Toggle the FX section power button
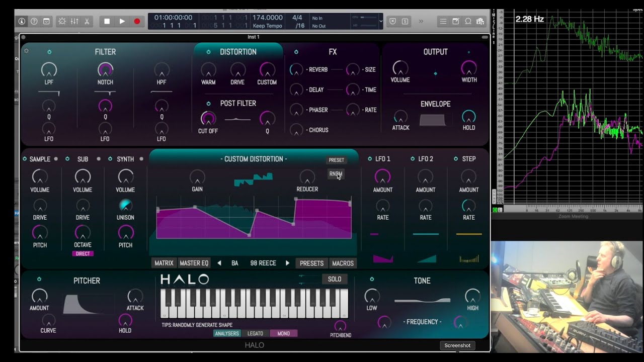The image size is (644, 362). point(296,52)
